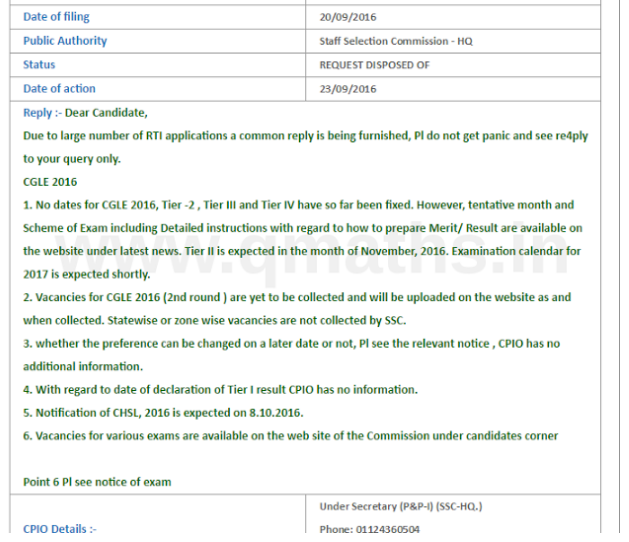The image size is (629, 542).
Task: Click the 'Date of action' label
Action: pos(59,89)
